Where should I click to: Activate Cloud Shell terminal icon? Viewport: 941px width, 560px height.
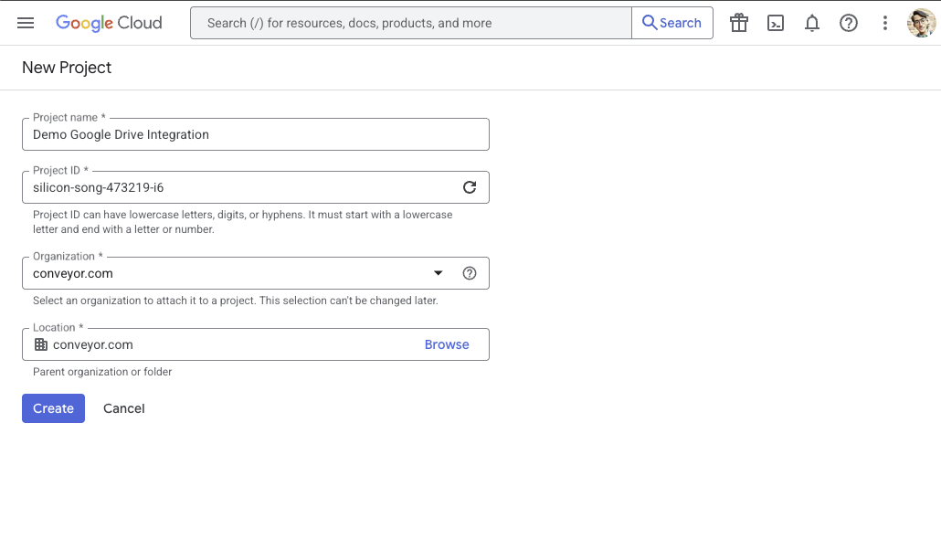click(x=776, y=23)
